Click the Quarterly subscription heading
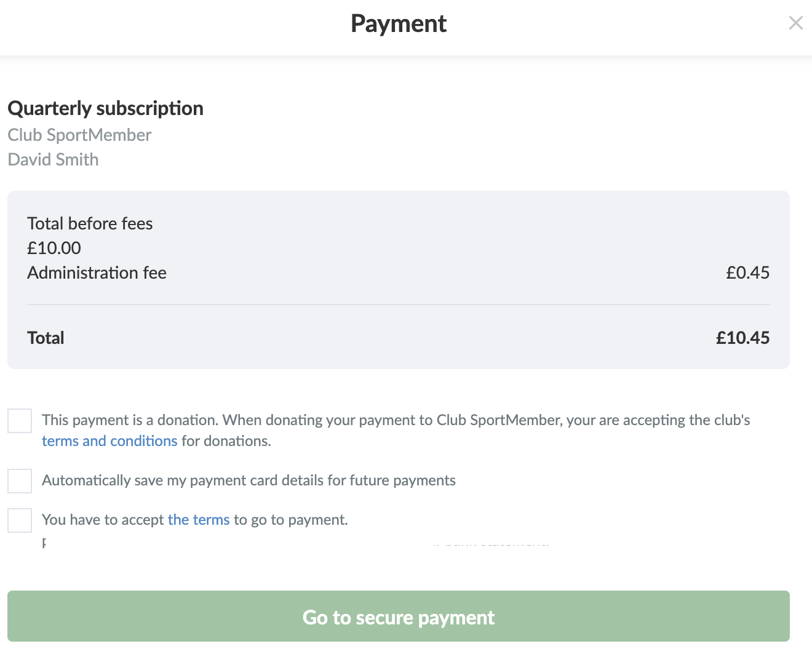The height and width of the screenshot is (657, 812). pyautogui.click(x=105, y=108)
